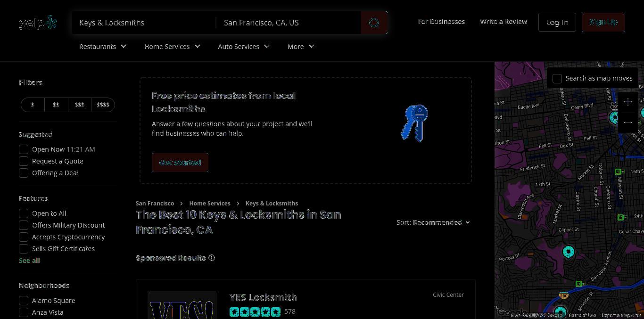Enable Open to All feature filter
Viewport: 644px width, 319px height.
pos(24,213)
